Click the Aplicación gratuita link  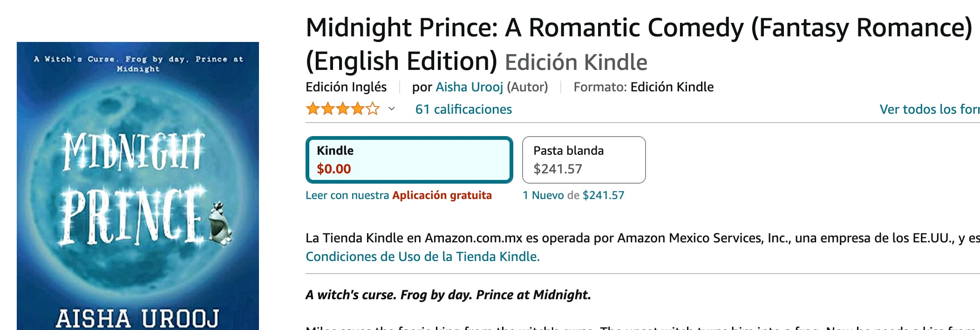(x=442, y=195)
